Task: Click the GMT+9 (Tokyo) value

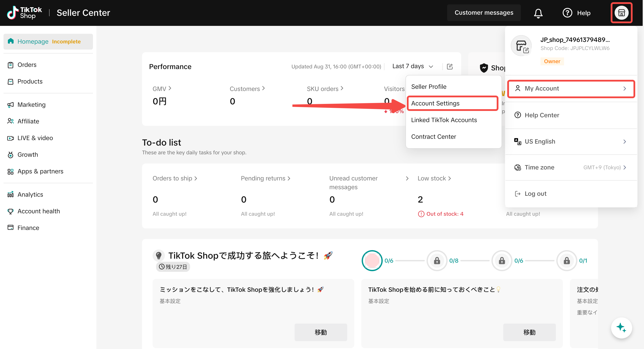Action: 602,167
